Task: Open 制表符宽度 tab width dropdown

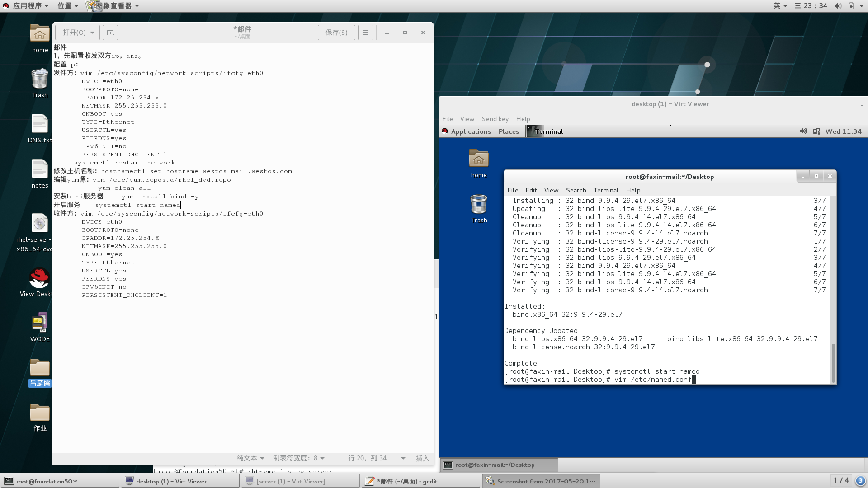Action: (298, 458)
